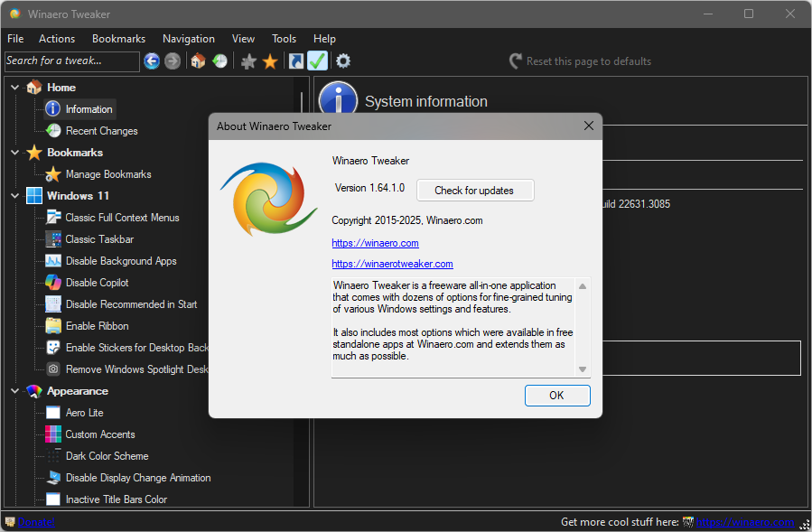
Task: Open the View menu
Action: point(243,39)
